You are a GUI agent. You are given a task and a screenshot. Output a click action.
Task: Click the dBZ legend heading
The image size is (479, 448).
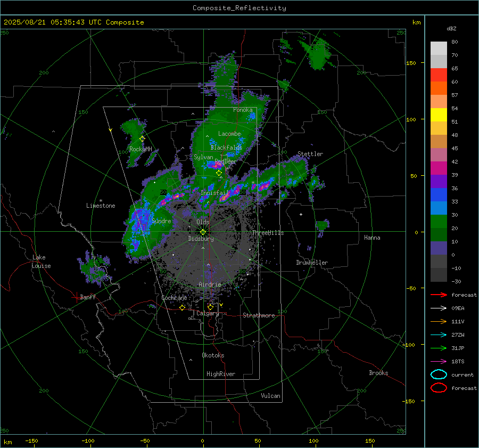pos(451,29)
